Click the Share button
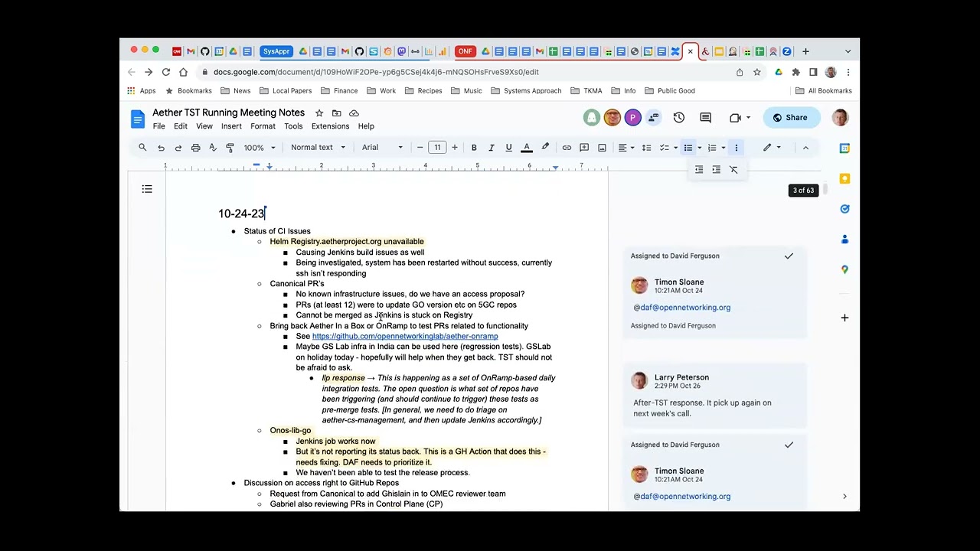The image size is (980, 551). pyautogui.click(x=790, y=118)
